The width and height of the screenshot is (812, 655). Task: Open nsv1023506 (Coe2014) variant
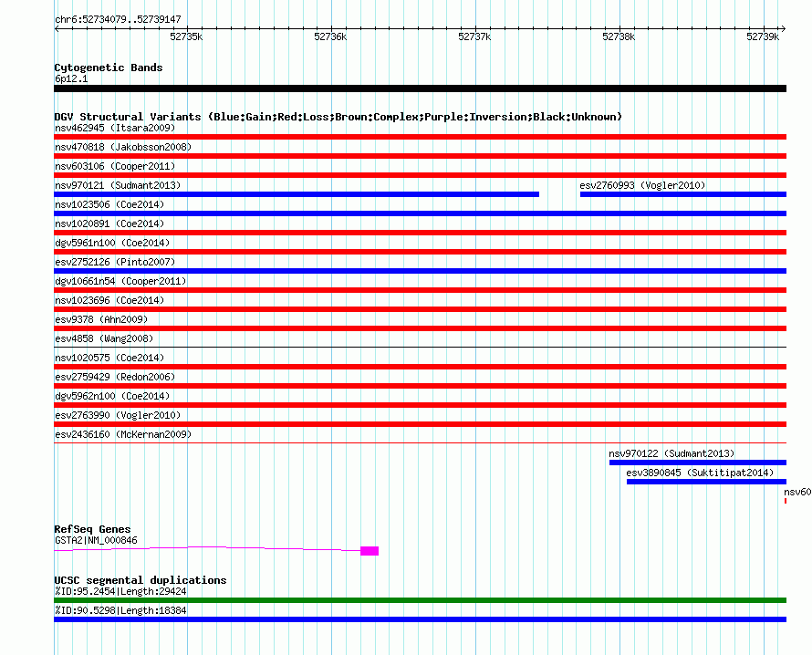[x=109, y=204]
